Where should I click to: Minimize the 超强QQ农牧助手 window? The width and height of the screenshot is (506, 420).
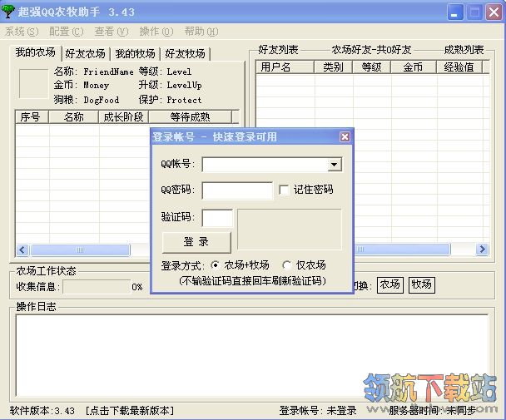click(x=455, y=12)
